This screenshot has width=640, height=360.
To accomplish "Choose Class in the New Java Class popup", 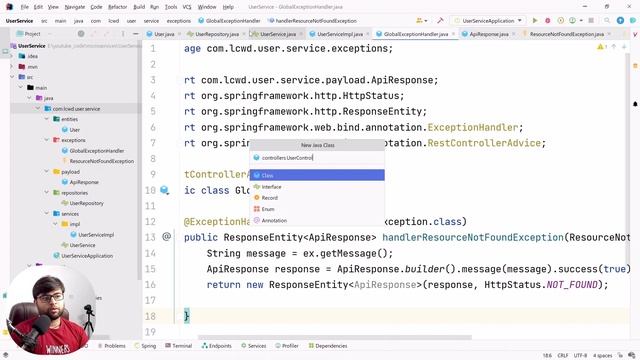I will 317,175.
